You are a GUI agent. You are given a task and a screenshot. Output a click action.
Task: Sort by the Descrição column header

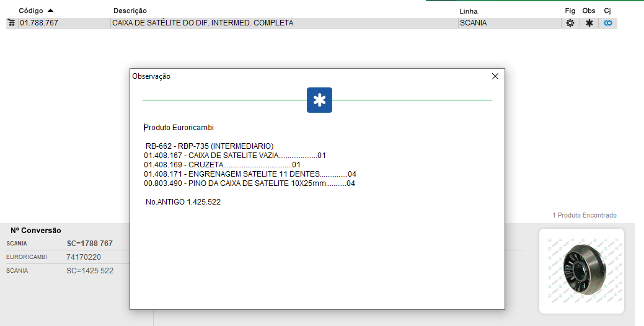coord(130,11)
